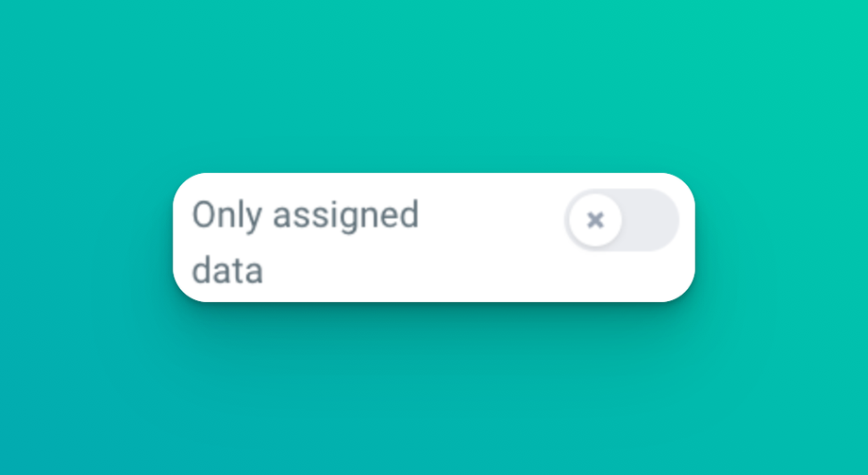Click the word "data" in the label
Image resolution: width=868 pixels, height=475 pixels.
click(x=227, y=271)
